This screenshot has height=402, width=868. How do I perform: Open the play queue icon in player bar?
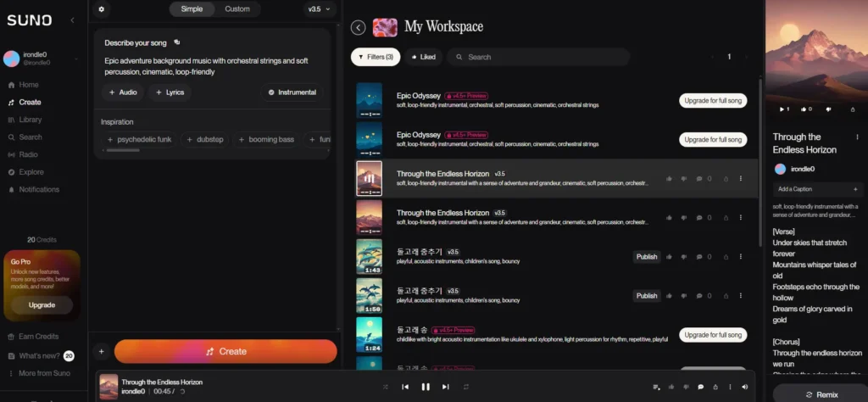657,387
